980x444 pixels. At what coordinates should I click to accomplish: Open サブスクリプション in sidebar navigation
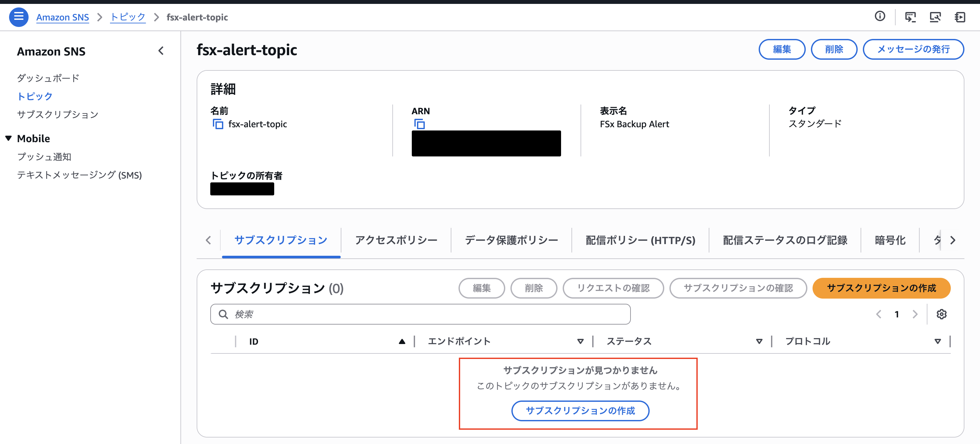coord(58,115)
